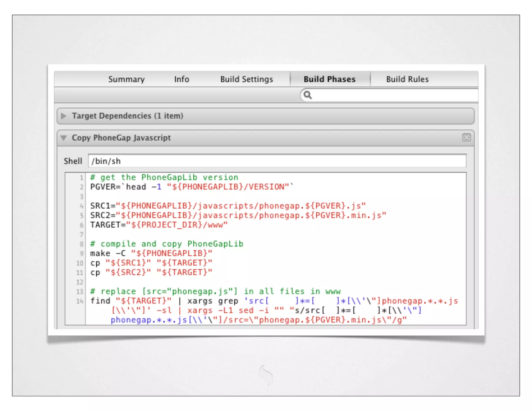Collapse Copy PhoneGap Javascript section
The width and height of the screenshot is (532, 411).
point(64,138)
